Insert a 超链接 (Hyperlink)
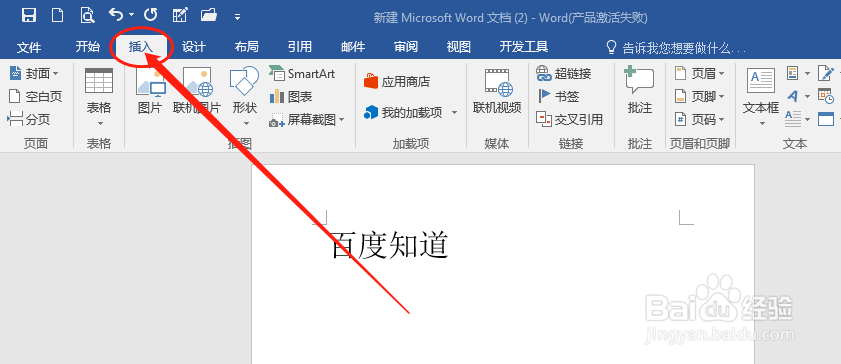Screen dimensions: 841x364 563,73
